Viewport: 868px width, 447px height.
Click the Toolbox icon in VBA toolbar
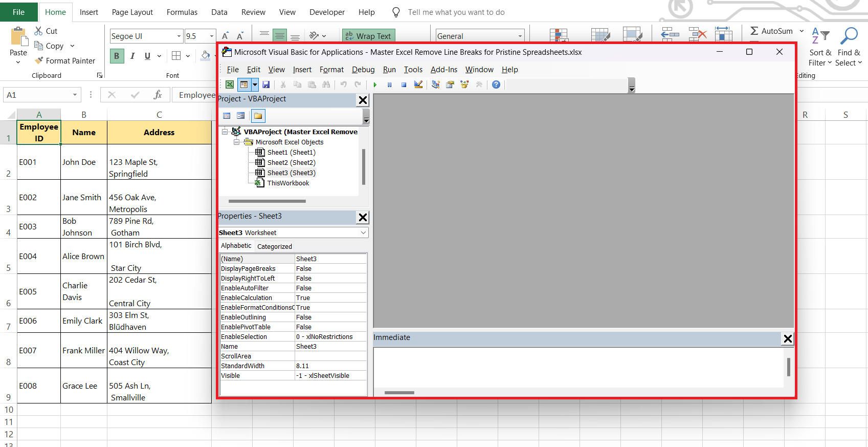(x=479, y=84)
